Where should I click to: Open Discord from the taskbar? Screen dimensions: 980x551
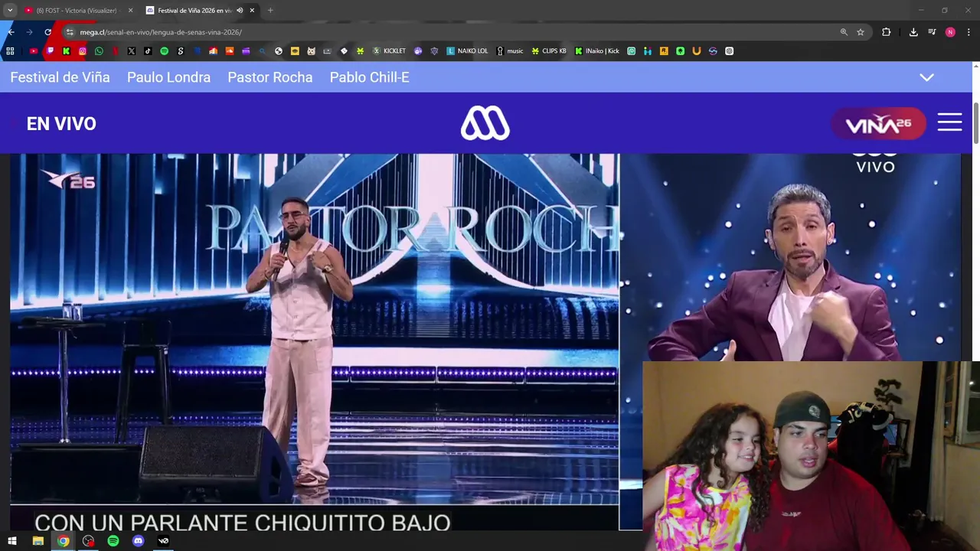pyautogui.click(x=138, y=541)
